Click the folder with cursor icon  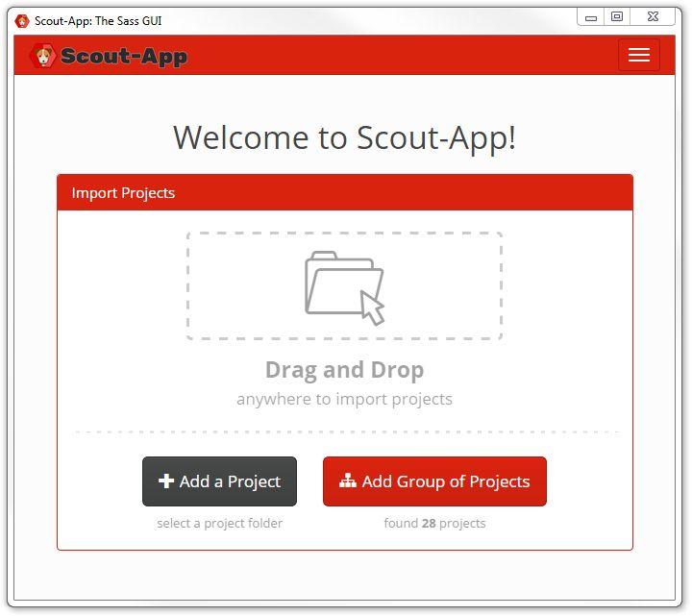click(344, 288)
